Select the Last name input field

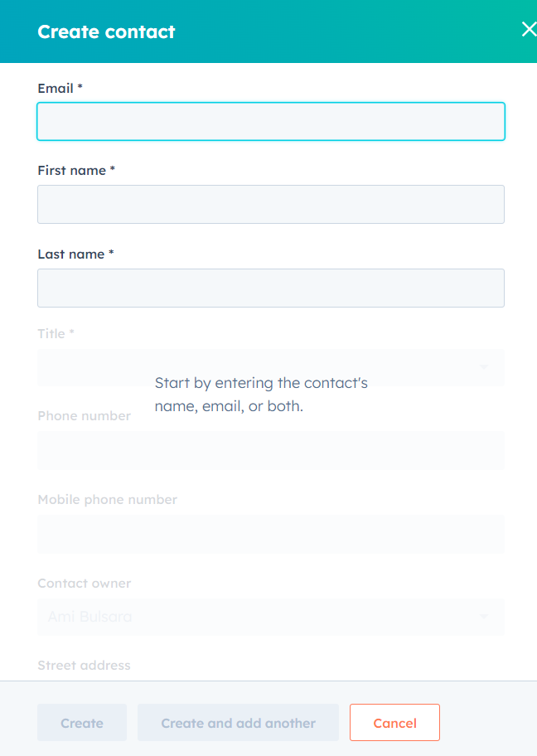270,288
